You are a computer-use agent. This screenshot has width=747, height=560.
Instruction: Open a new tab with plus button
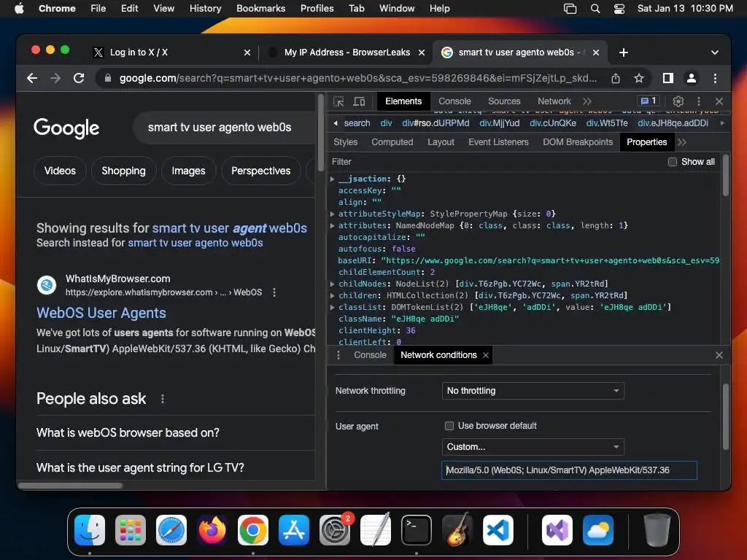pos(623,52)
